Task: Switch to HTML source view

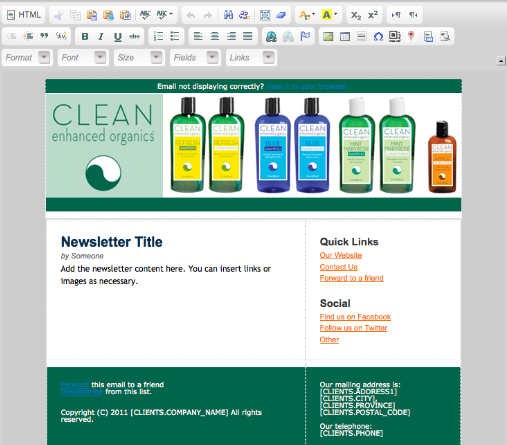Action: [24, 15]
